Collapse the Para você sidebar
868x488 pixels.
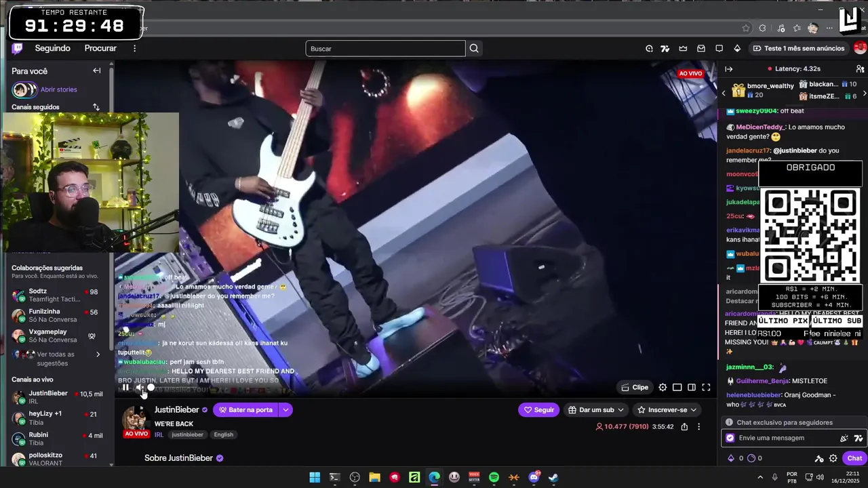96,70
